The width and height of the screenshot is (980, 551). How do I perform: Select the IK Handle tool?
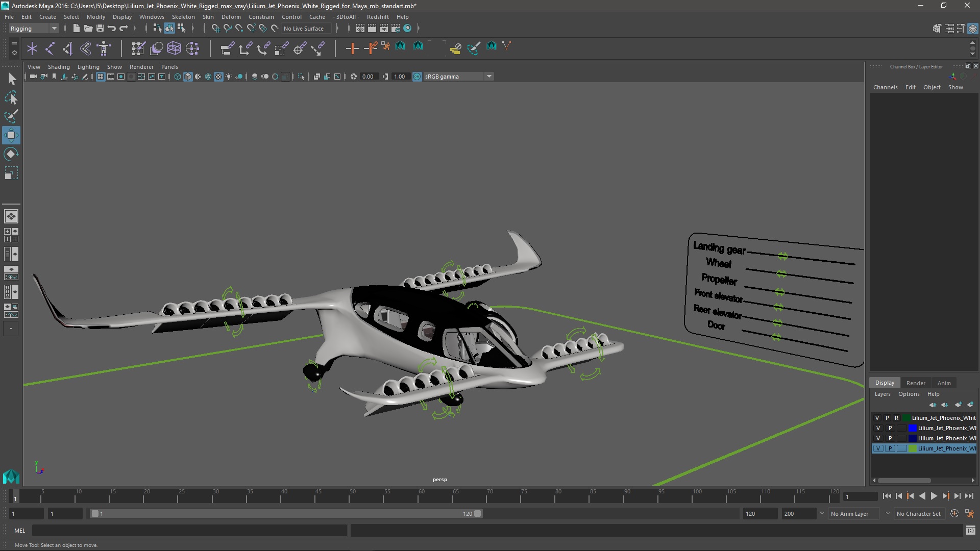tap(67, 48)
